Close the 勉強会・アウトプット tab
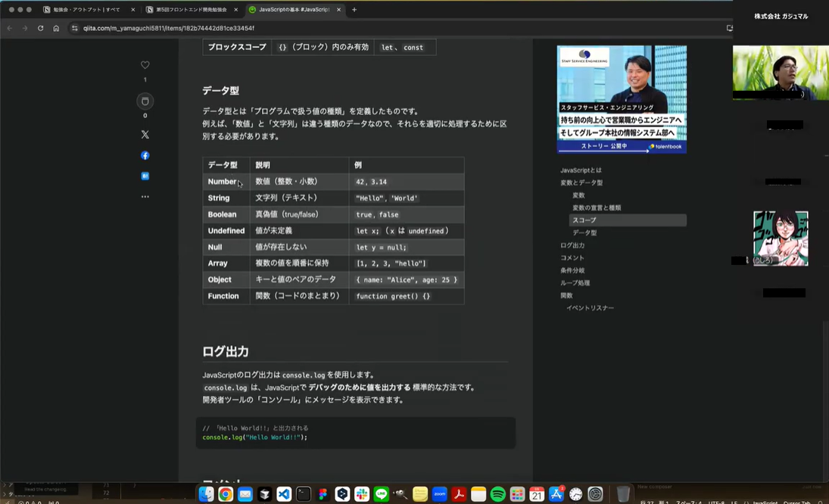This screenshot has width=829, height=504. tap(132, 10)
